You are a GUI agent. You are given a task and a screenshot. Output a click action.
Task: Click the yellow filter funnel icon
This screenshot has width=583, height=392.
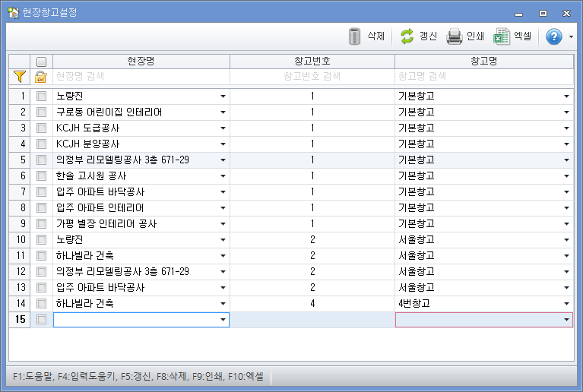(x=20, y=77)
